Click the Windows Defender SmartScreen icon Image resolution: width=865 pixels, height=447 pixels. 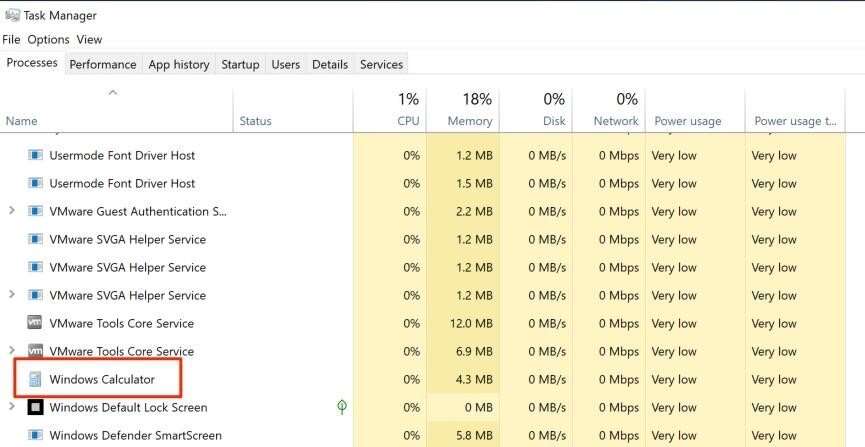coord(36,435)
